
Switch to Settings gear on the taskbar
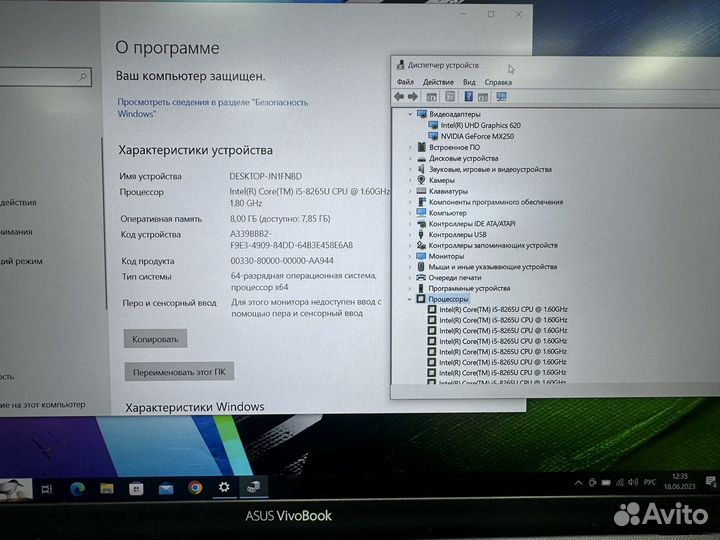224,487
